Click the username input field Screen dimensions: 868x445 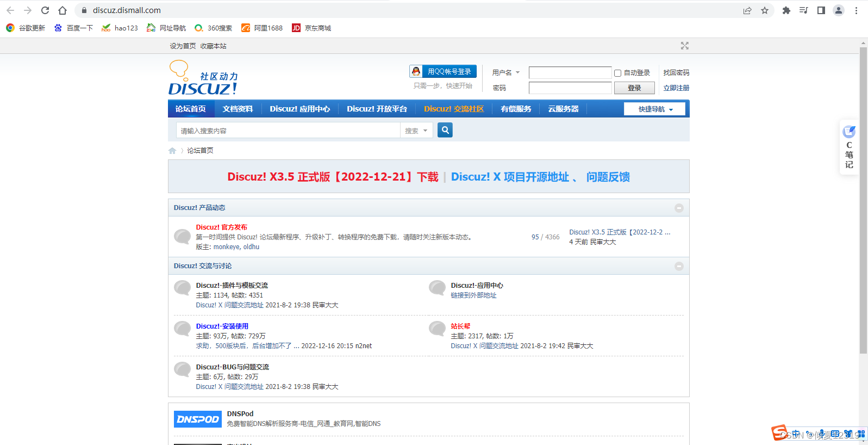[x=570, y=73]
